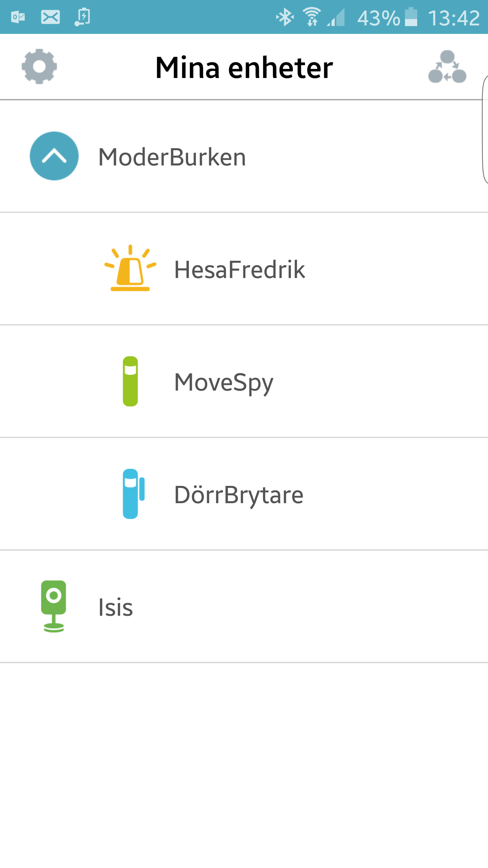Open the HesaFredrik device
Viewport: 488px width, 868px height.
click(x=239, y=270)
